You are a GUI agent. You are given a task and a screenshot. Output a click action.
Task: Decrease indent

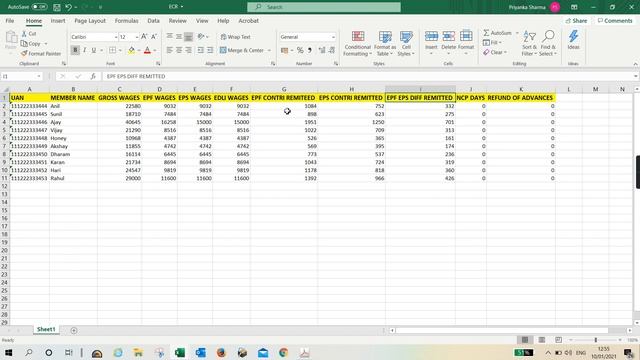click(200, 50)
